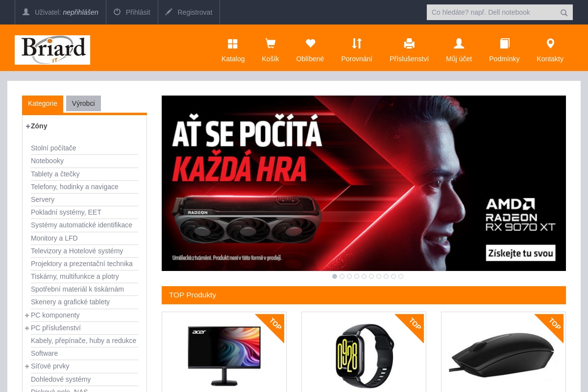Expand the Zóny category
This screenshot has height=392, width=588.
(28, 126)
